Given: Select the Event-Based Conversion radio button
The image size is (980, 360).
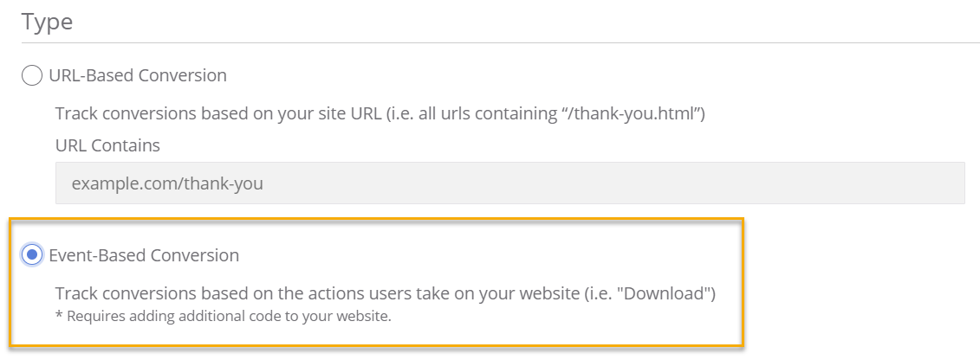Looking at the screenshot, I should (31, 255).
